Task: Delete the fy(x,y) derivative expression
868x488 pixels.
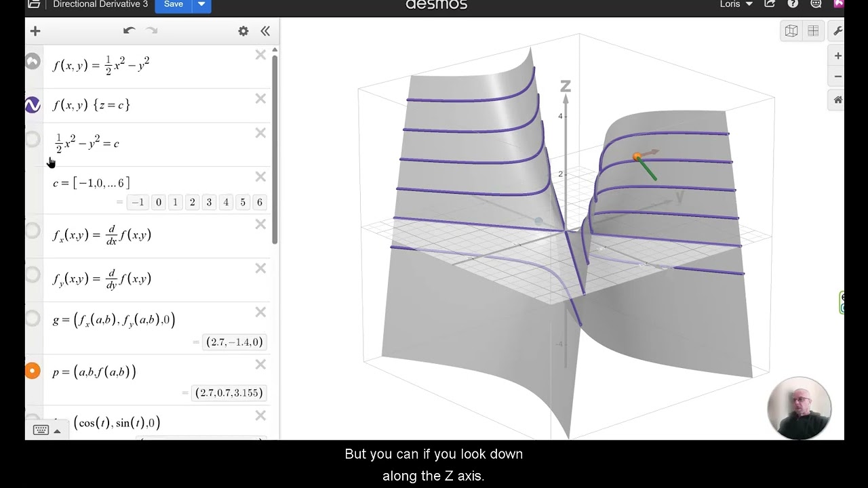Action: tap(260, 268)
